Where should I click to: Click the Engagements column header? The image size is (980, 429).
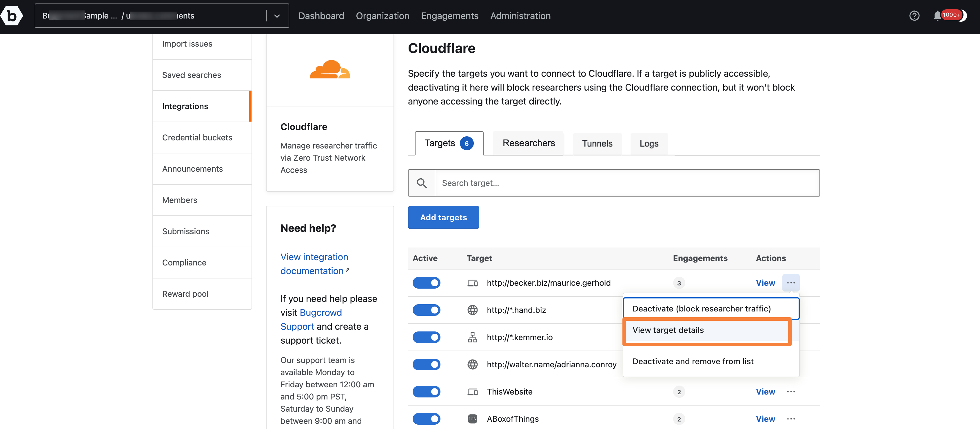pos(700,258)
